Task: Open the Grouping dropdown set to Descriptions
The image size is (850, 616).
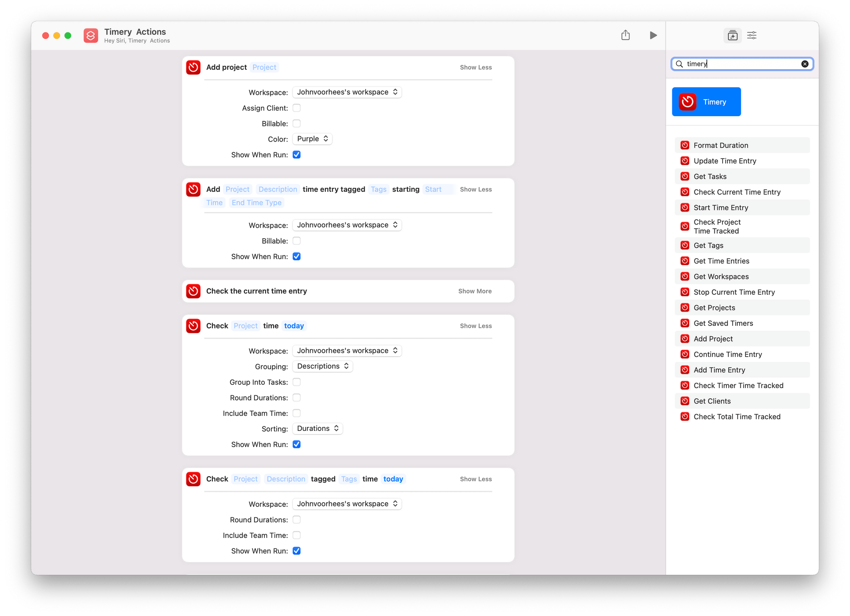Action: click(322, 366)
